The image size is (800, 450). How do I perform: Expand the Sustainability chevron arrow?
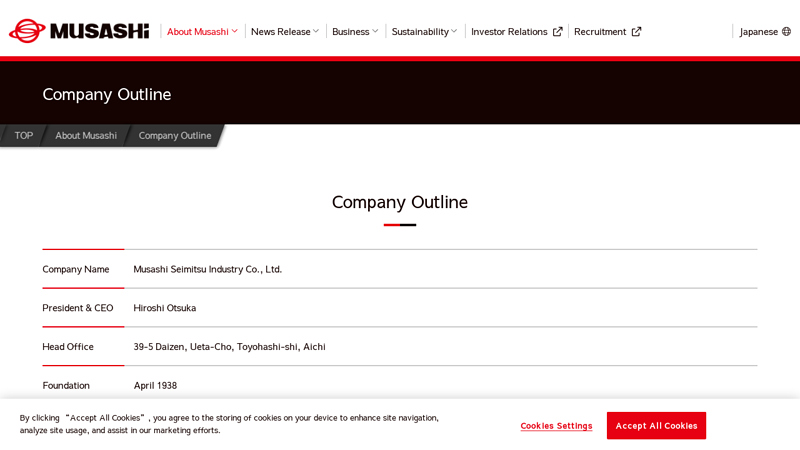[x=454, y=31]
